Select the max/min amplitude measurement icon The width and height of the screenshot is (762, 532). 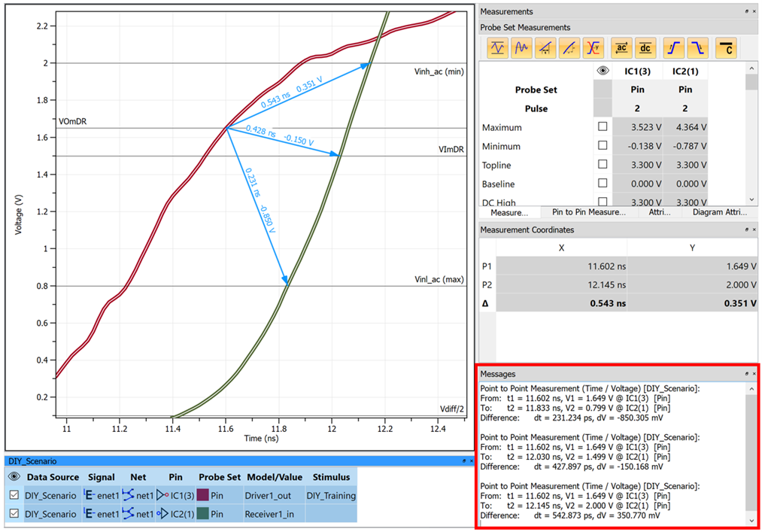click(498, 48)
